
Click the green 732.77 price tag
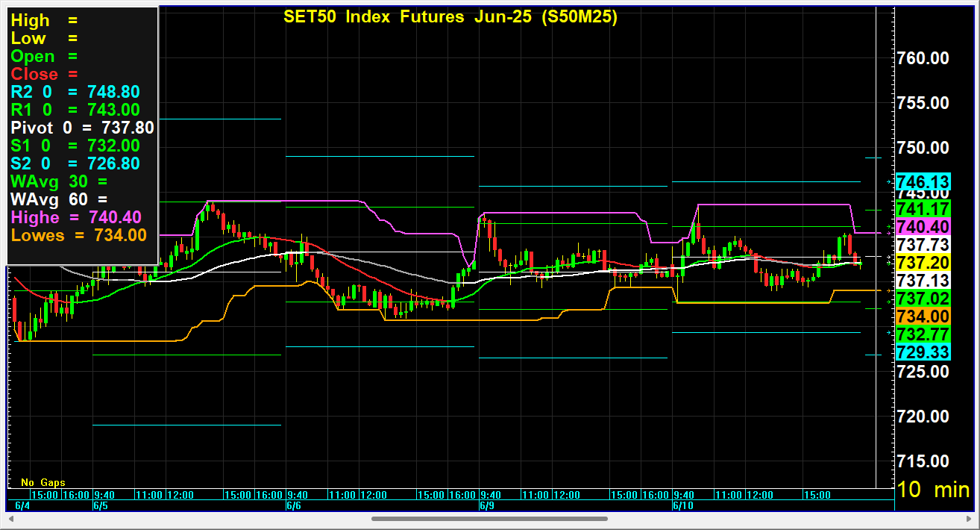923,334
